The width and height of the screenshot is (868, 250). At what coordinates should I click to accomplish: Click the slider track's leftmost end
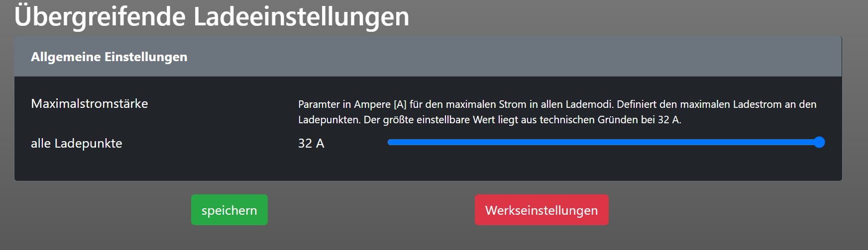tap(390, 143)
